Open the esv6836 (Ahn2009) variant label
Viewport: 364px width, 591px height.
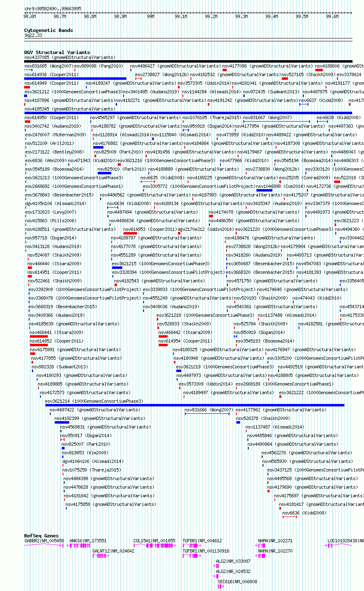pos(45,160)
